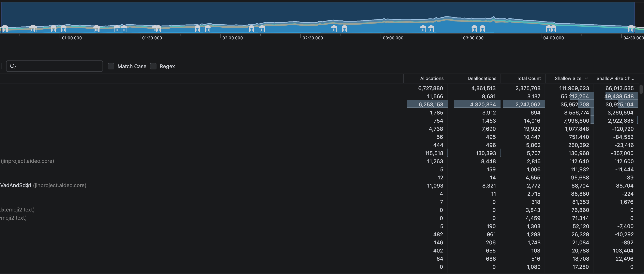Click GC trash icon just after 01:00.000 tick
This screenshot has width=644, height=274.
pos(64,29)
